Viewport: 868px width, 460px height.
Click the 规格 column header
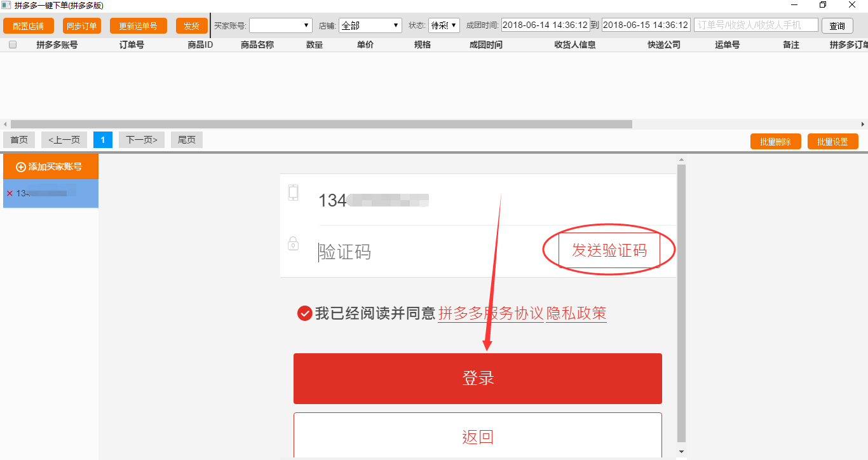(x=423, y=45)
